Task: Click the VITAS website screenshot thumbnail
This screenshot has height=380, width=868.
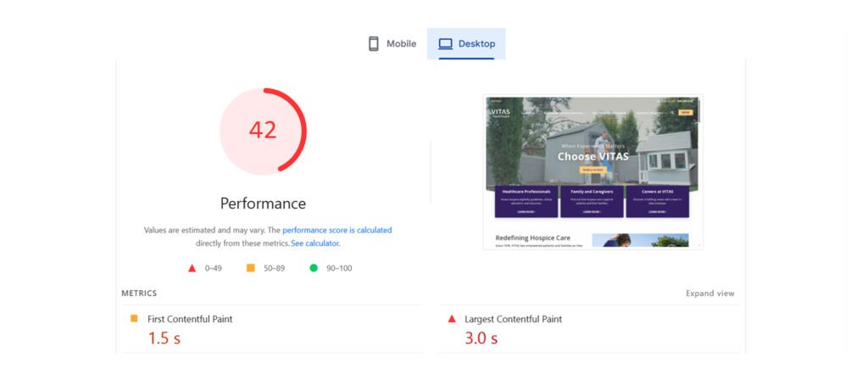Action: 593,171
